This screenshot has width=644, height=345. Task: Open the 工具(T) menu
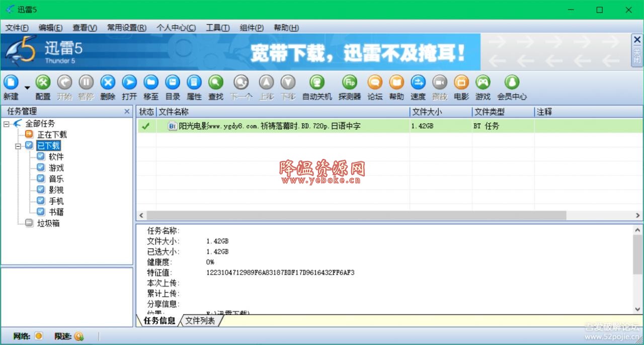click(218, 28)
